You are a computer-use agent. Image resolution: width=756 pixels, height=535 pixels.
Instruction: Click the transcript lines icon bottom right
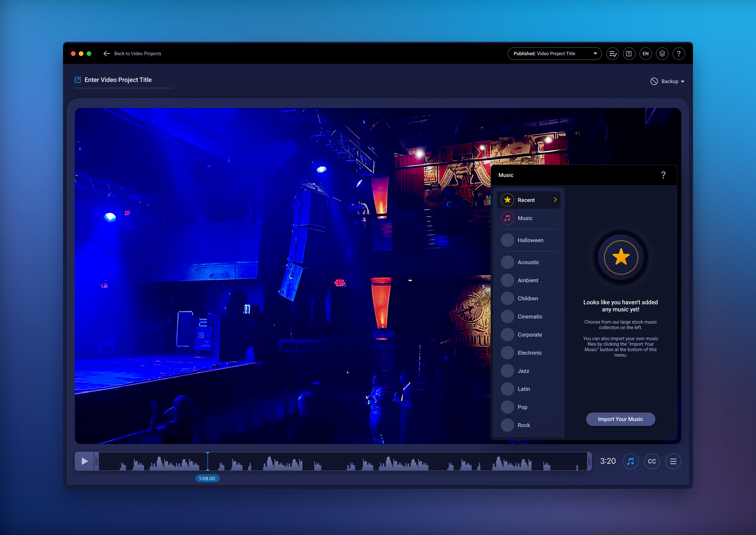673,461
